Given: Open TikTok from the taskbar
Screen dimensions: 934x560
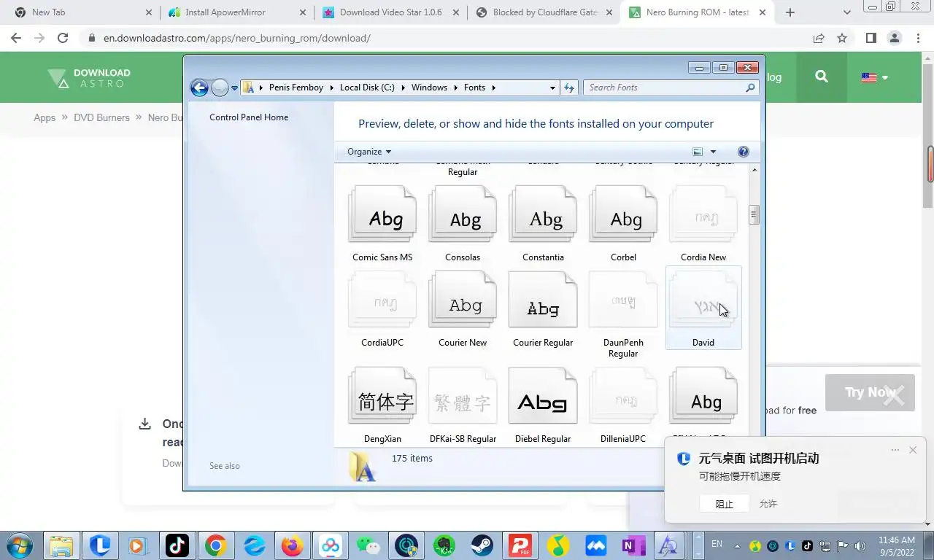Looking at the screenshot, I should pos(177,545).
